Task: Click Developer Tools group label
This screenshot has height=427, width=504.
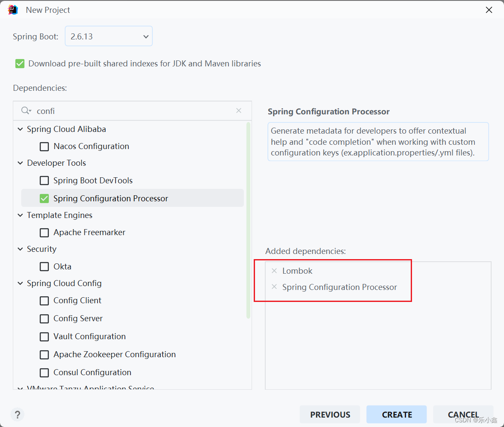Action: 56,163
